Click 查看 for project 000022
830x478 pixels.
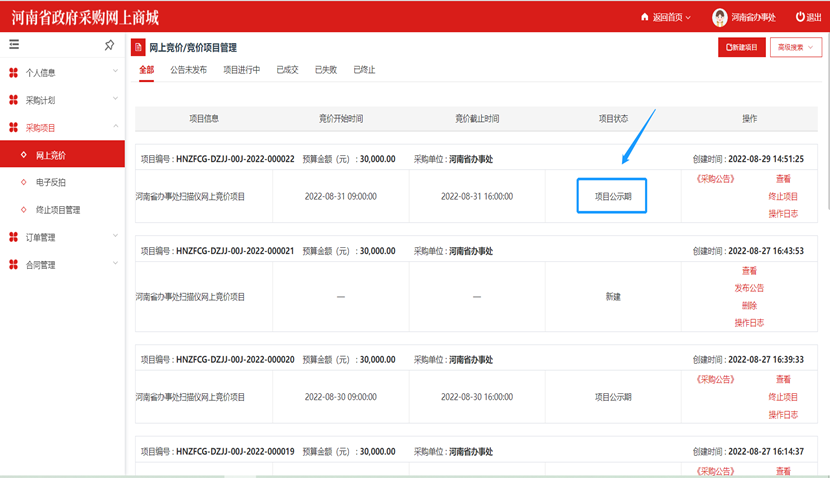(x=783, y=179)
